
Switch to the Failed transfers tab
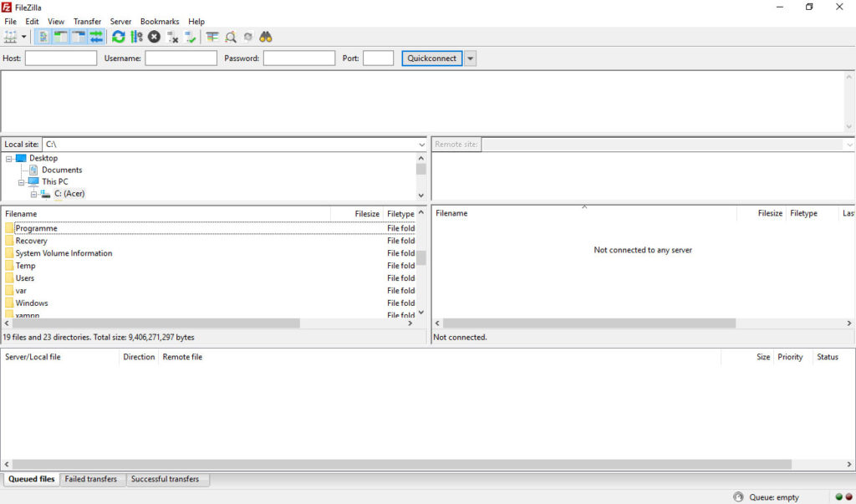point(92,479)
